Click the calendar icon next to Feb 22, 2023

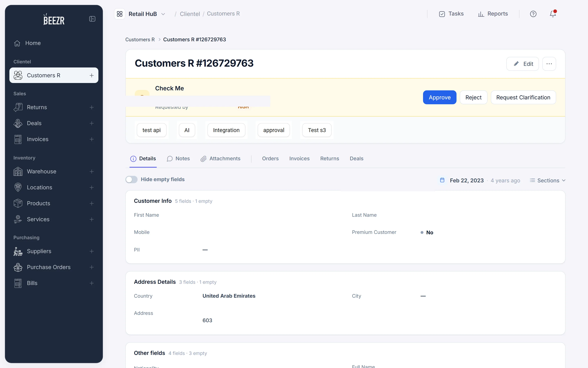coord(442,180)
